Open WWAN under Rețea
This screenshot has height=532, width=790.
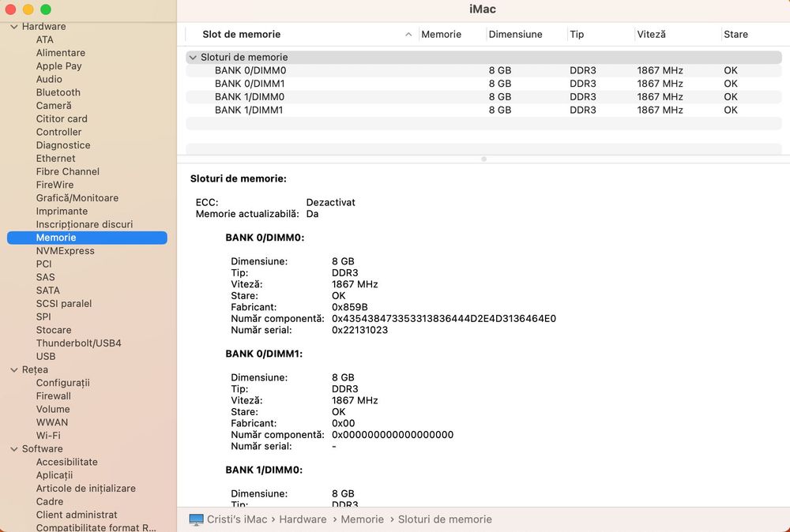[x=52, y=422]
